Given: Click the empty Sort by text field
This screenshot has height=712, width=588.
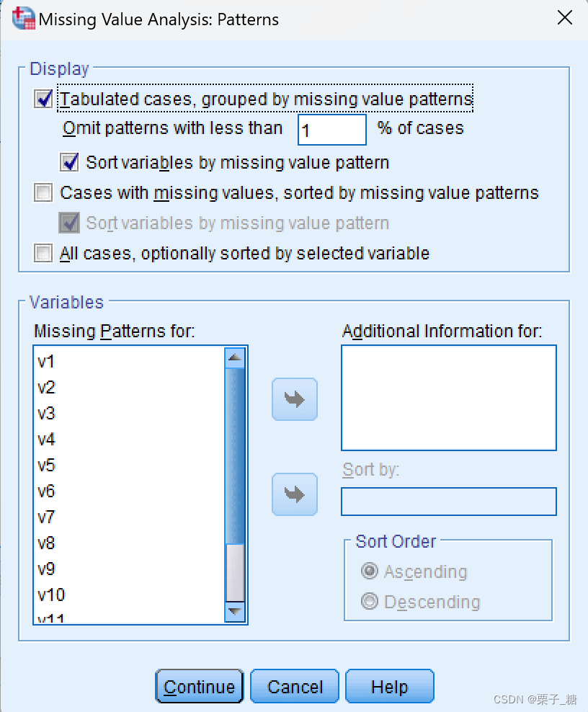Looking at the screenshot, I should [448, 501].
